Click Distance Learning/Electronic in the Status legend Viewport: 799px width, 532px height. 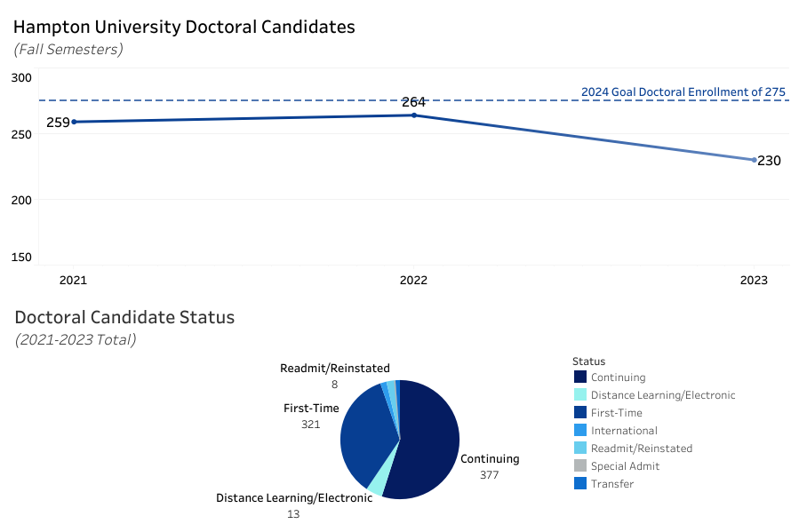click(x=662, y=395)
